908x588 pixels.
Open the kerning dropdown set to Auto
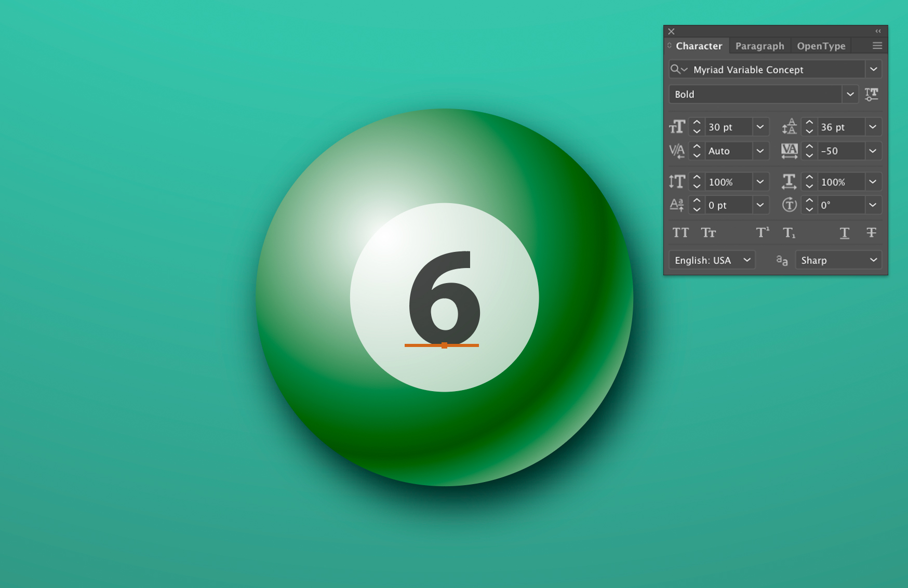pyautogui.click(x=760, y=151)
